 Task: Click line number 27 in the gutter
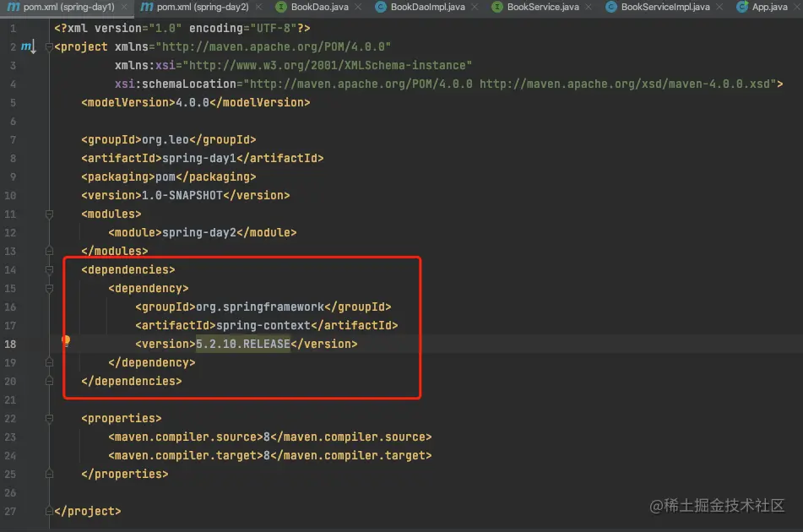coord(10,511)
